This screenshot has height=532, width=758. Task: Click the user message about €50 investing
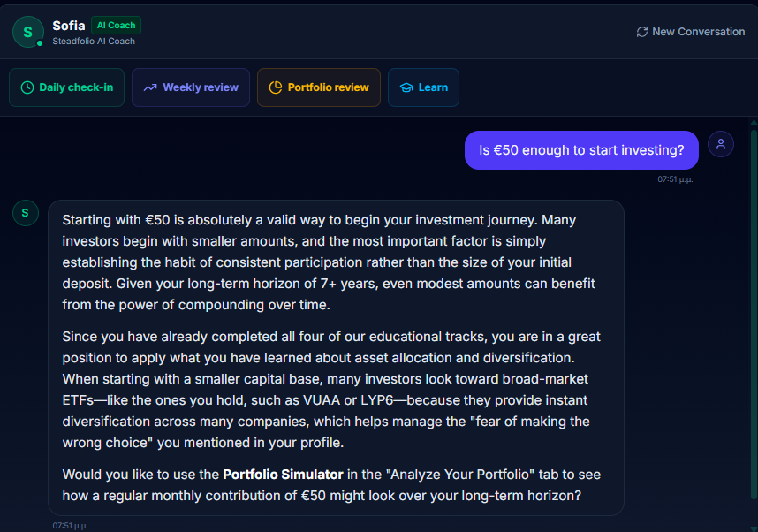pyautogui.click(x=581, y=150)
